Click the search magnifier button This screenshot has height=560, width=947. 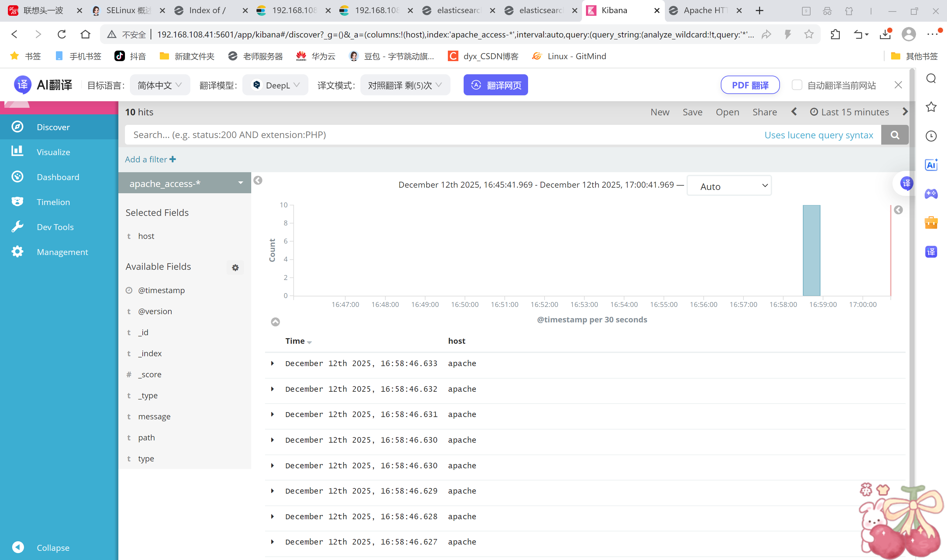pyautogui.click(x=894, y=135)
